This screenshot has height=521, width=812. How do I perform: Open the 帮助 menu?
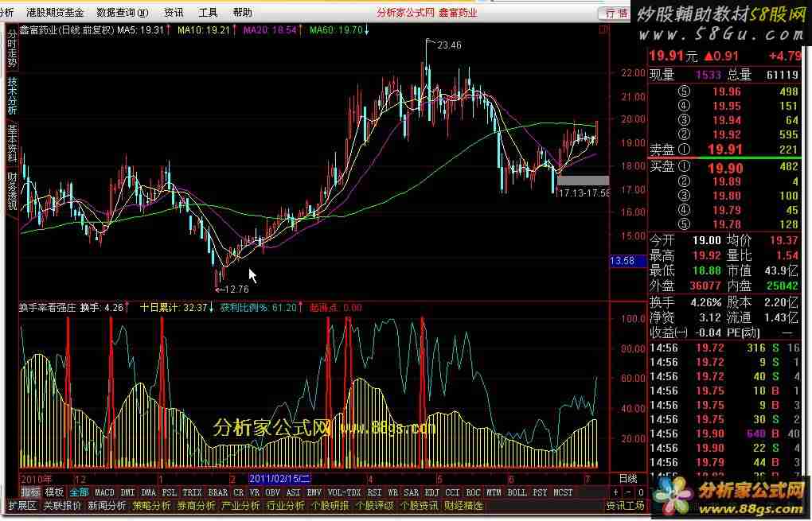pyautogui.click(x=242, y=13)
